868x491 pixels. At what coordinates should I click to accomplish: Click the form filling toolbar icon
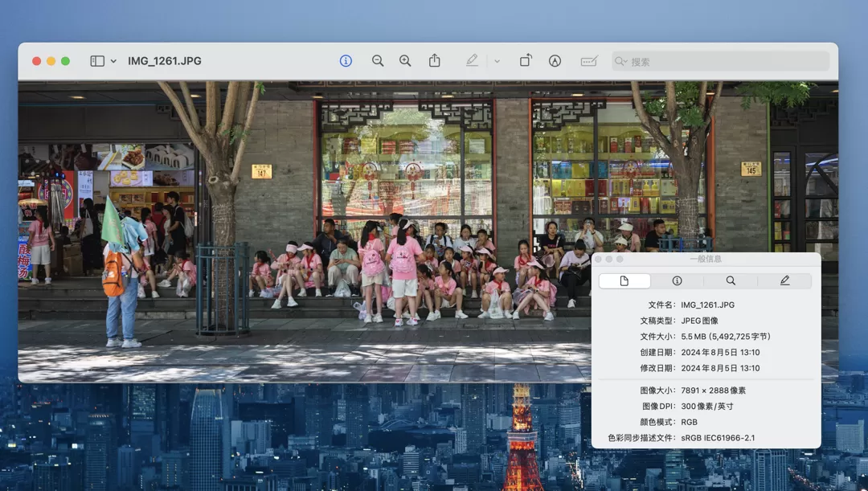pos(589,61)
